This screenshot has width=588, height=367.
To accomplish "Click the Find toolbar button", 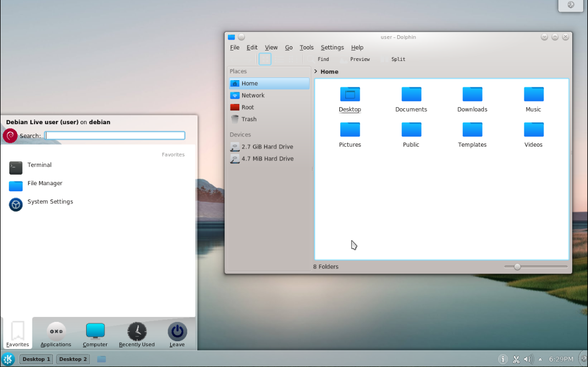I will (323, 59).
